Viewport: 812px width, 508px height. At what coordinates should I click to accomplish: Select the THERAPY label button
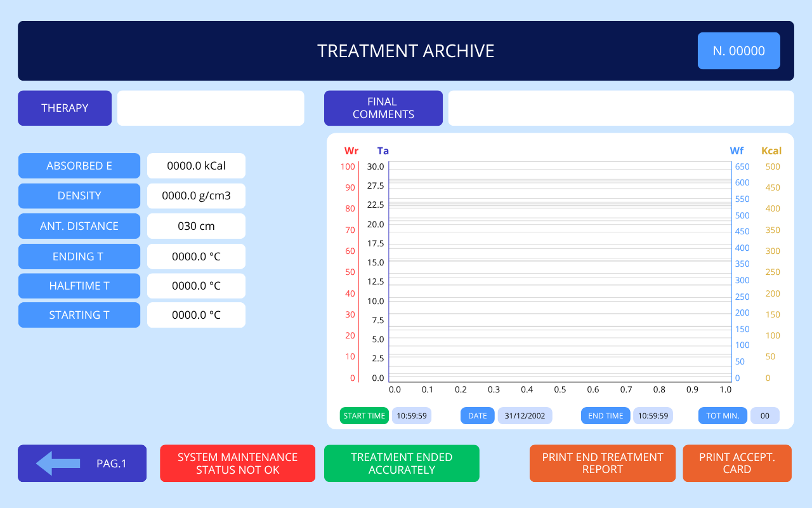65,108
